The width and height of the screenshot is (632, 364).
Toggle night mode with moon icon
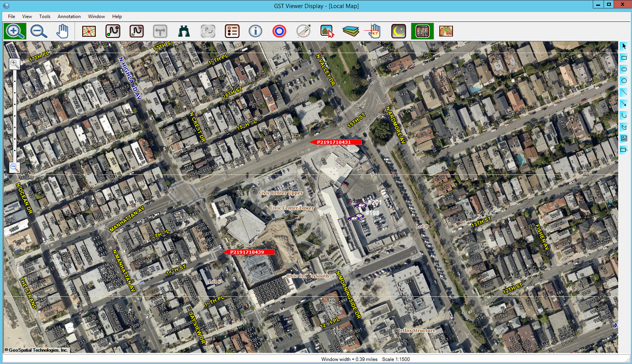tap(399, 31)
